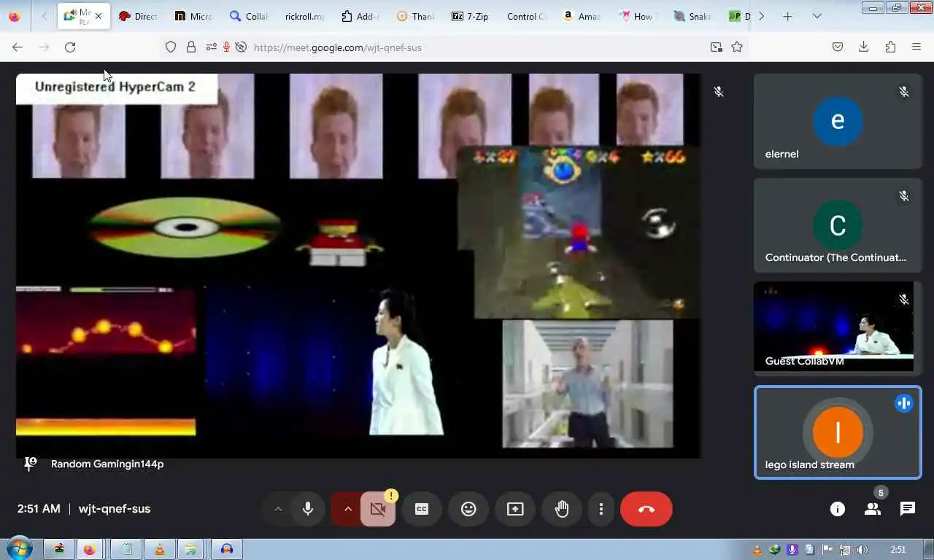Click VLC cone icon in taskbar

pos(159,549)
